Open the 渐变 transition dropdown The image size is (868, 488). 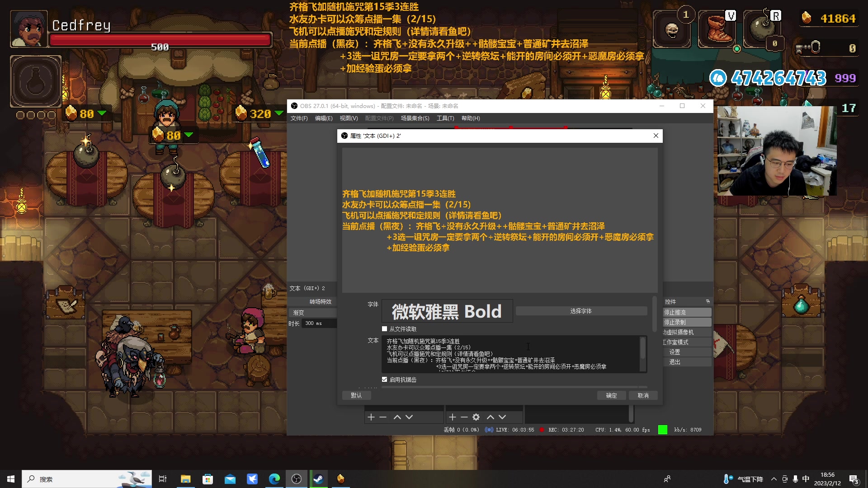click(x=313, y=313)
